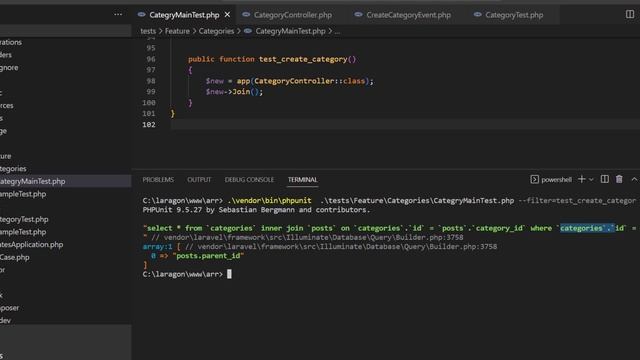The image size is (640, 360).
Task: Click the PHP file icon on CategoryController.php tab
Action: 246,14
